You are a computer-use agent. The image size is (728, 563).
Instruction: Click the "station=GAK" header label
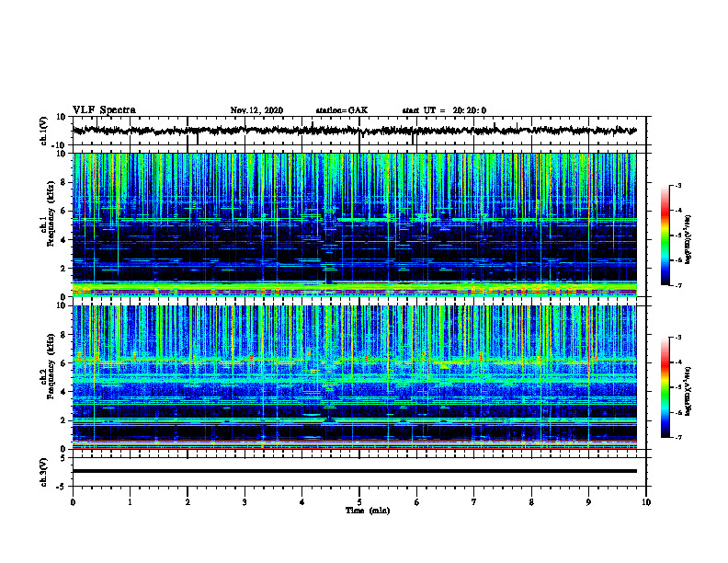tap(342, 110)
